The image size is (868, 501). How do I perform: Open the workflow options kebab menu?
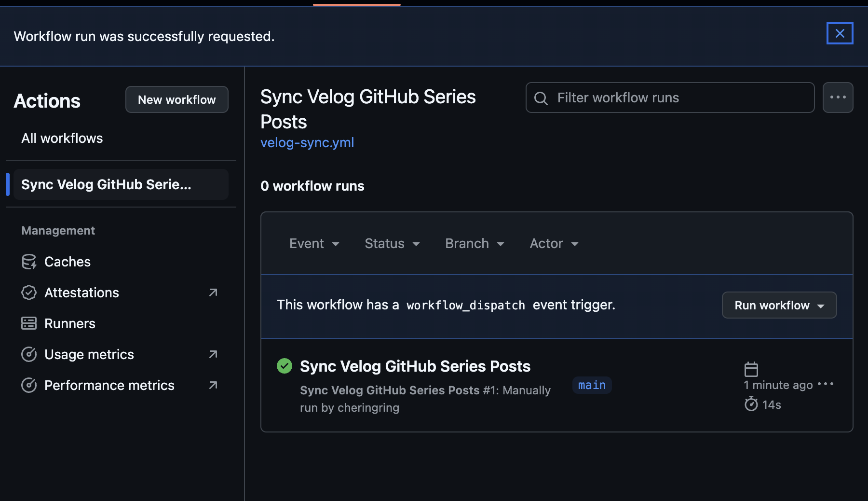[838, 97]
